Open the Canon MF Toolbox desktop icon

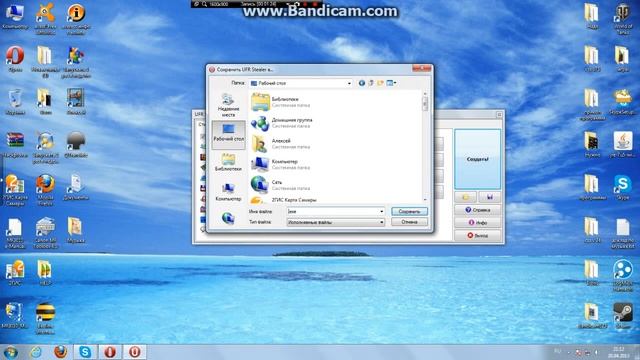(45, 233)
